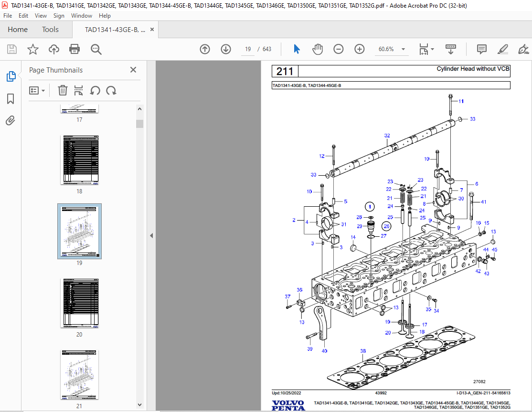This screenshot has width=532, height=412.
Task: Show the Bookmarks pane
Action: coord(11,99)
